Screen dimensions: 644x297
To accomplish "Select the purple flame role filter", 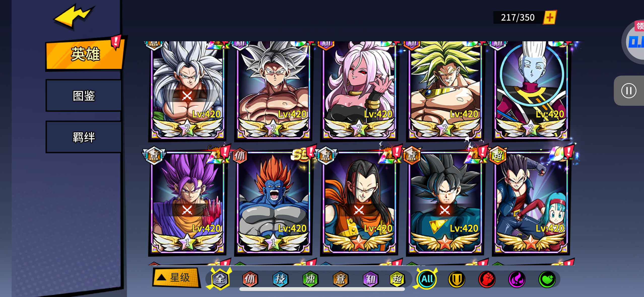I will click(517, 279).
